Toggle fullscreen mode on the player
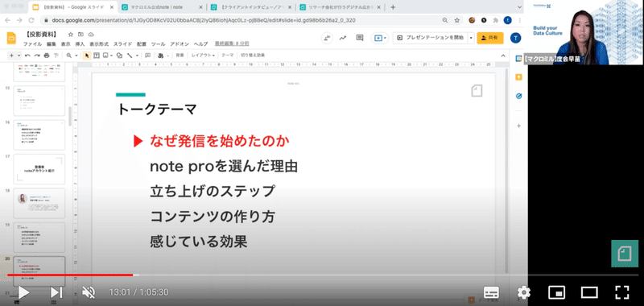Image resolution: width=644 pixels, height=306 pixels. click(x=622, y=292)
